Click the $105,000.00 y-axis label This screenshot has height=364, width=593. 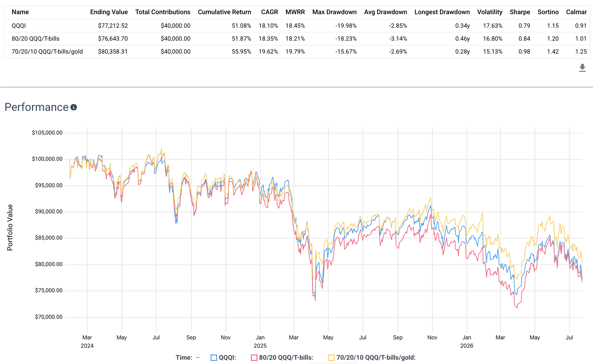coord(47,133)
